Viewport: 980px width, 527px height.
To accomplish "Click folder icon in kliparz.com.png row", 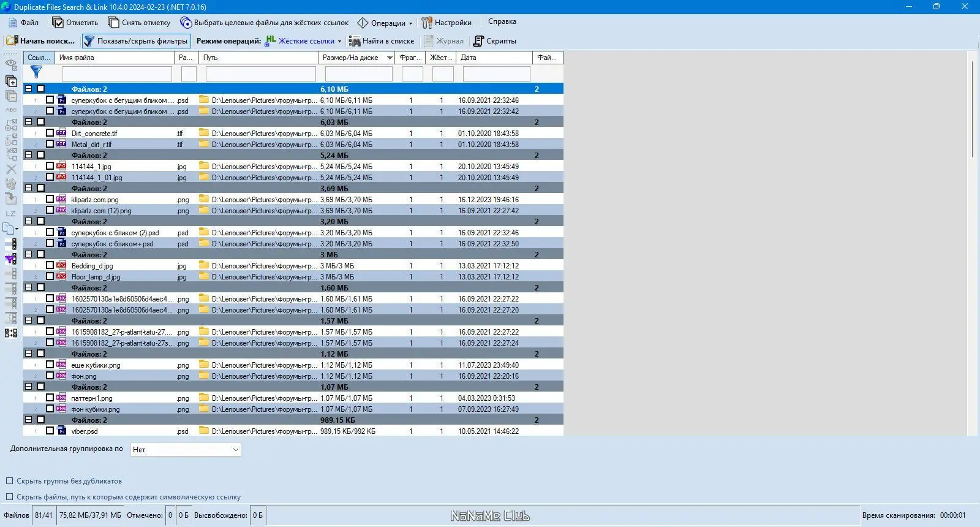I will [x=204, y=199].
